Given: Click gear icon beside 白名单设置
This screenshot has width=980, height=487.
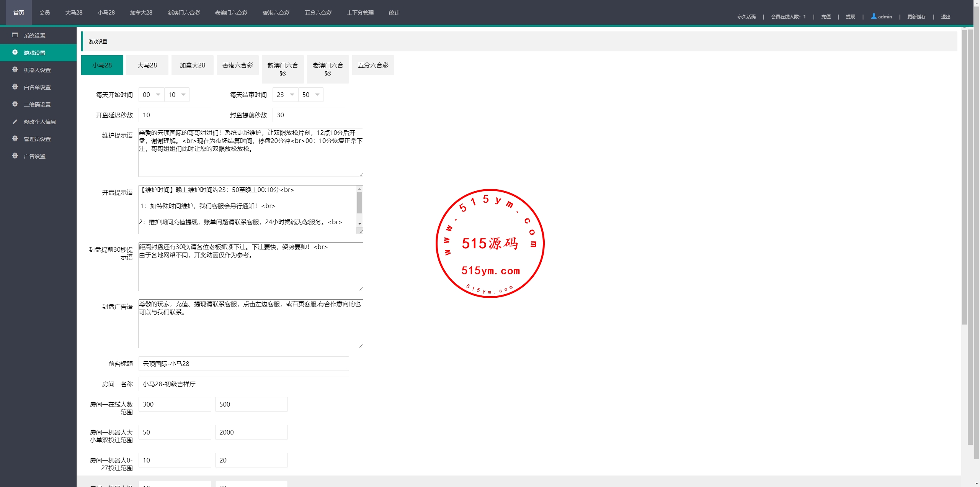Looking at the screenshot, I should pyautogui.click(x=15, y=87).
